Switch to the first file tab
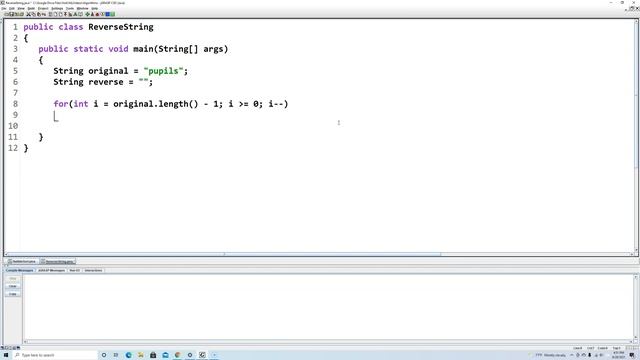Image resolution: width=640 pixels, height=360 pixels. click(x=22, y=261)
